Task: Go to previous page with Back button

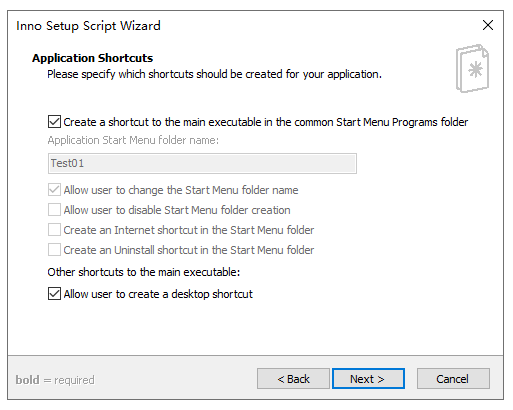Action: click(x=293, y=379)
